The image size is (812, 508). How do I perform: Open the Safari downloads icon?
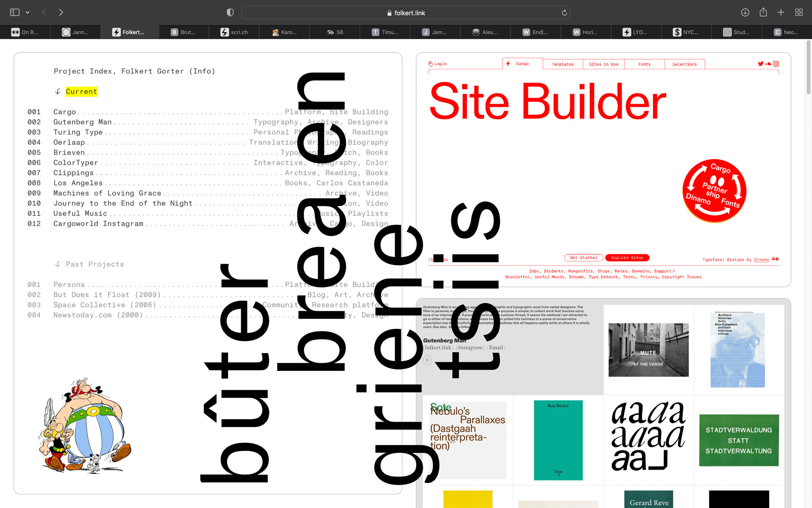tap(745, 12)
